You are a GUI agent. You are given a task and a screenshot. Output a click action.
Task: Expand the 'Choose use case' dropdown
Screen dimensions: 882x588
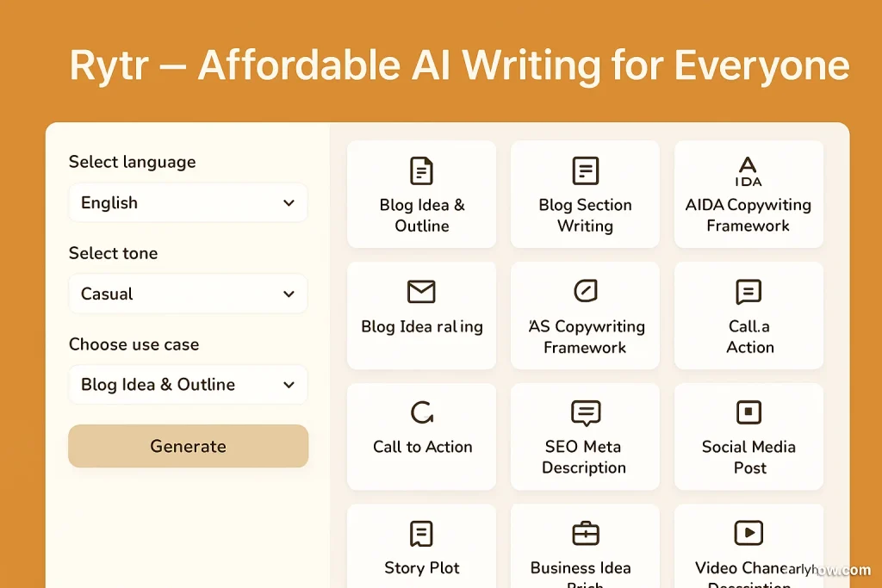[x=188, y=385]
